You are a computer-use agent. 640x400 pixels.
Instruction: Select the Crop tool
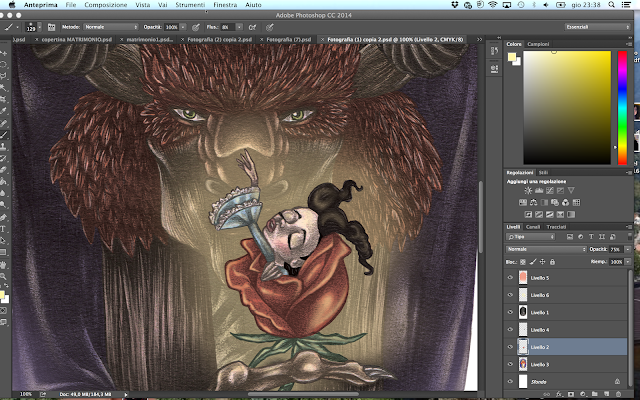point(3,99)
